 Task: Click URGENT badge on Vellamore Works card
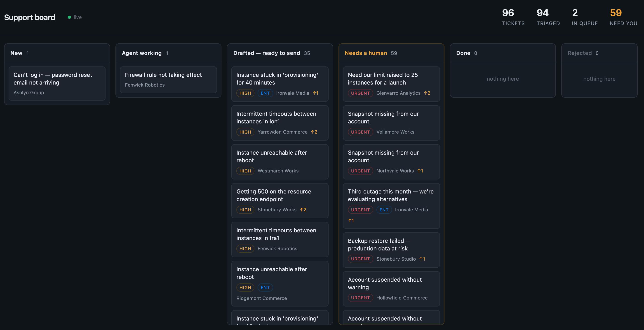[360, 132]
